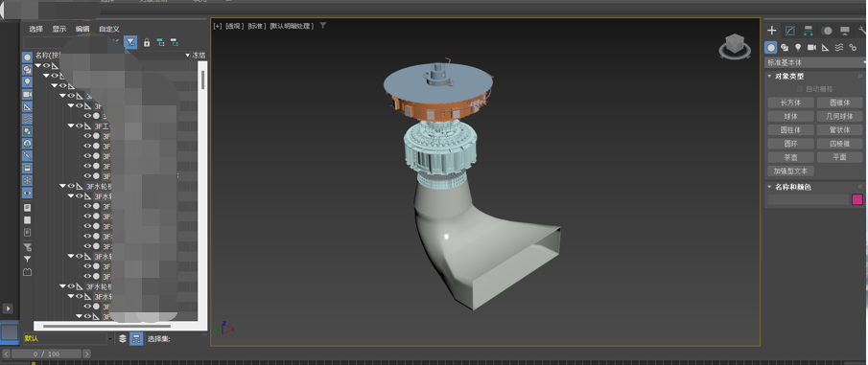Open the 自定义 menu in scene explorer
The height and width of the screenshot is (365, 868).
pos(109,29)
